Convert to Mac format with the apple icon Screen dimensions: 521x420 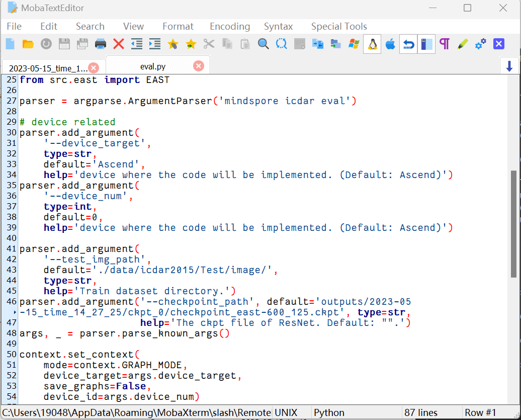pyautogui.click(x=390, y=44)
